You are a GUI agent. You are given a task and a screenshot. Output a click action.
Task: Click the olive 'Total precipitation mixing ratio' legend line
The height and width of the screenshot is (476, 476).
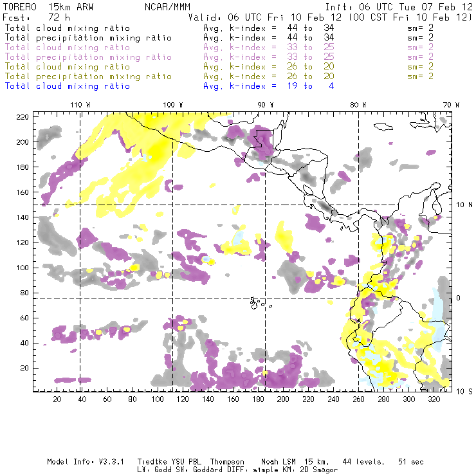point(88,76)
